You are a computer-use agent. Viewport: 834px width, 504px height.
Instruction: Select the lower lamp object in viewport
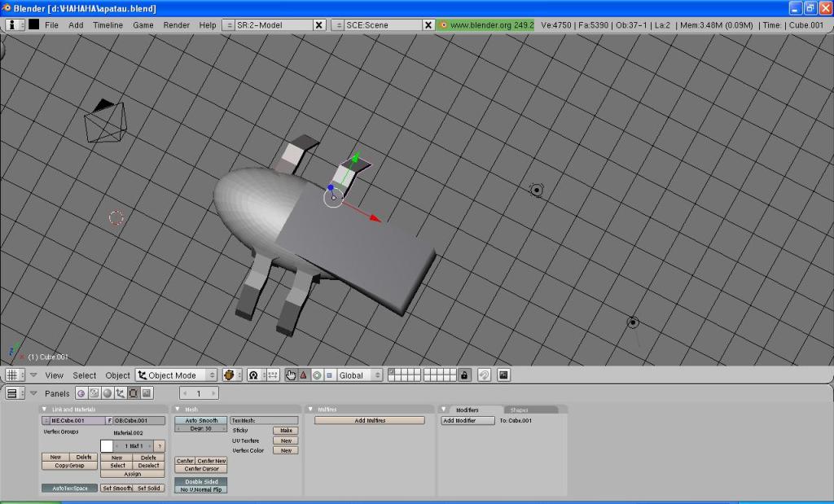coord(633,322)
